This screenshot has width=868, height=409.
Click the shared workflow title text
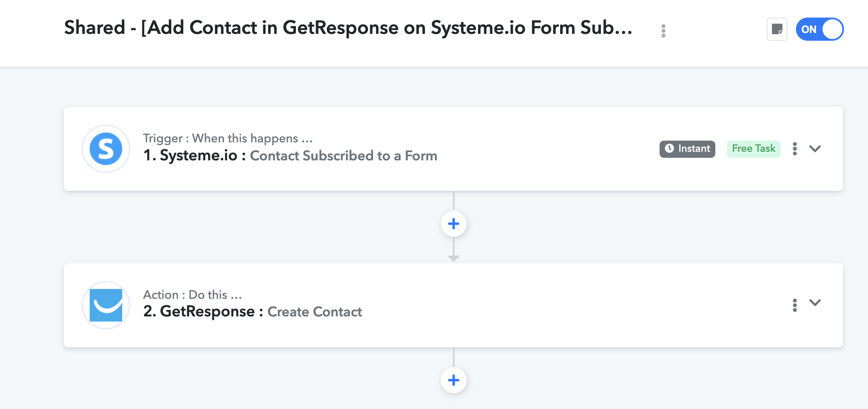pyautogui.click(x=348, y=28)
